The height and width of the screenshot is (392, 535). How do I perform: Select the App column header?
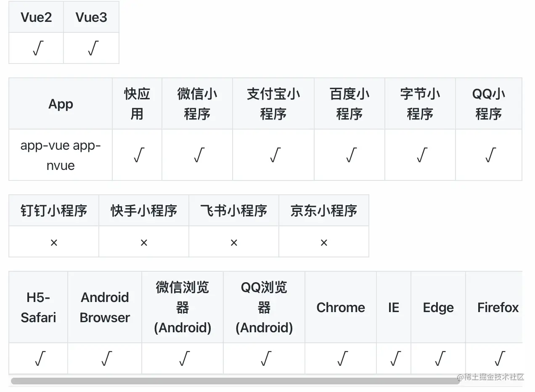[61, 103]
